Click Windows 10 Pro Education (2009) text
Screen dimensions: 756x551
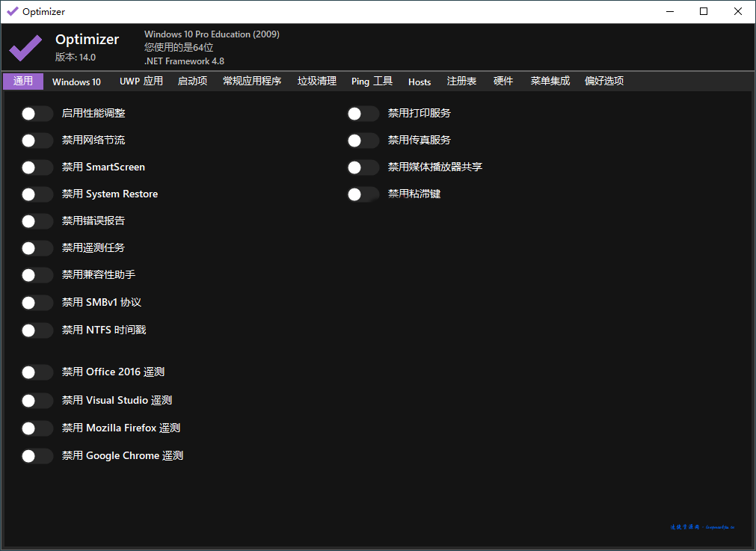(x=212, y=34)
